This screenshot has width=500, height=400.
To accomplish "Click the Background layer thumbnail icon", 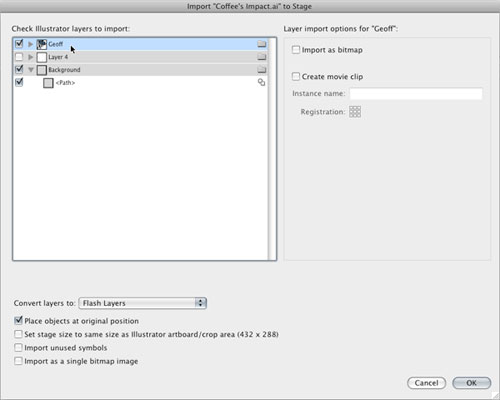I will point(42,70).
